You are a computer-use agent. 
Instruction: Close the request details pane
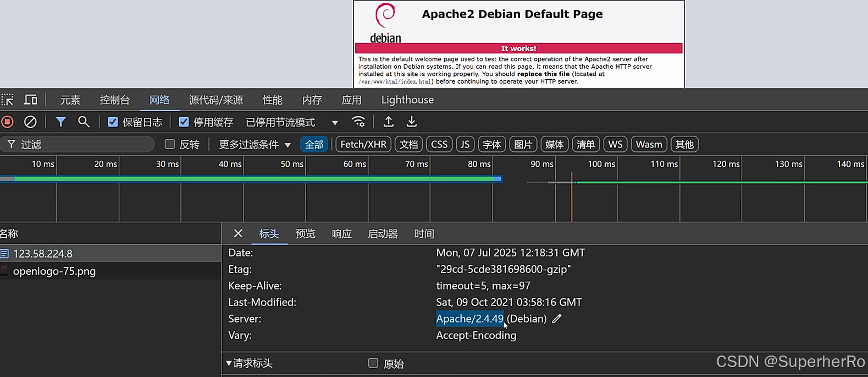[x=238, y=233]
